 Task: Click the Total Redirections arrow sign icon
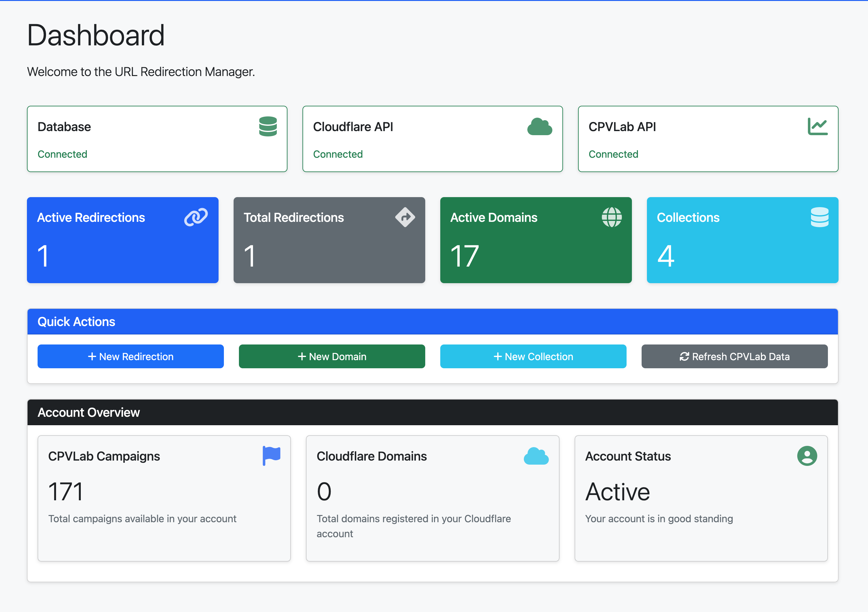(x=405, y=217)
